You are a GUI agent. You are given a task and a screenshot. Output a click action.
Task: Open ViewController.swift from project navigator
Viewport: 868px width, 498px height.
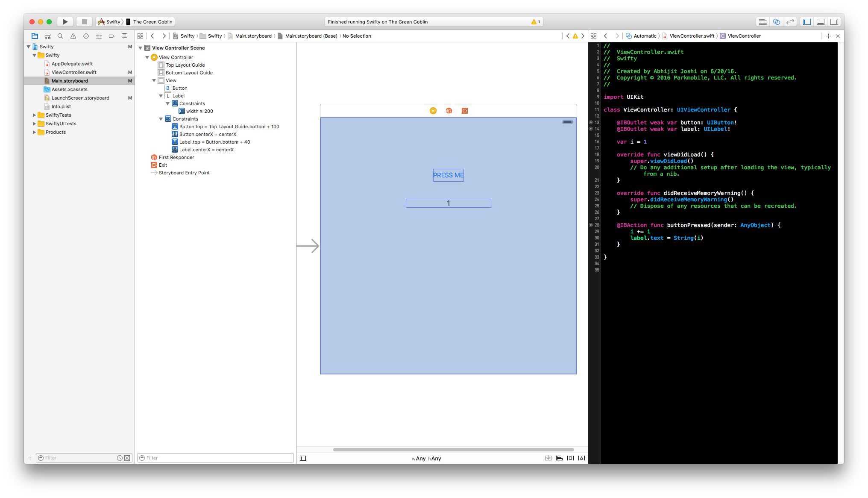click(74, 72)
